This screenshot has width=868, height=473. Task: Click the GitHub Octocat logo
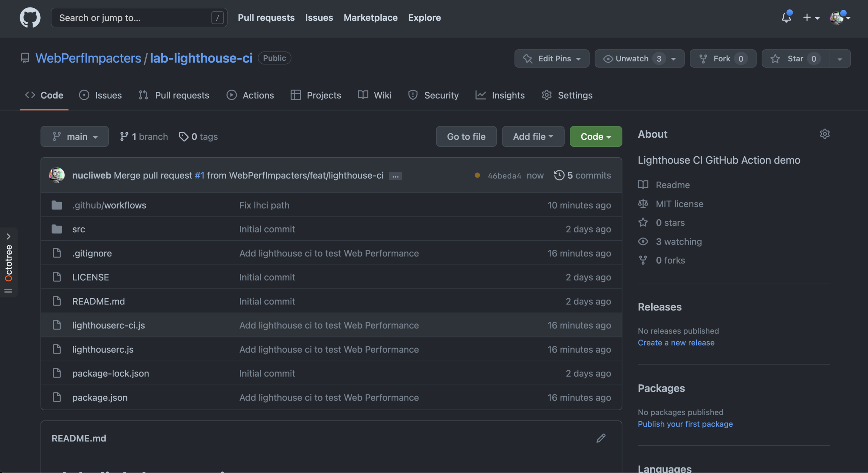point(30,17)
